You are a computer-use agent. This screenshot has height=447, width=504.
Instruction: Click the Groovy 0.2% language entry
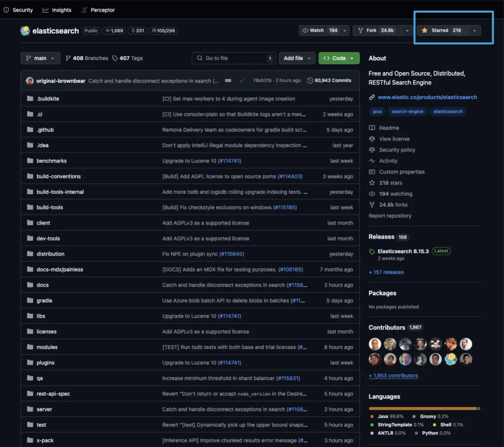pyautogui.click(x=430, y=416)
